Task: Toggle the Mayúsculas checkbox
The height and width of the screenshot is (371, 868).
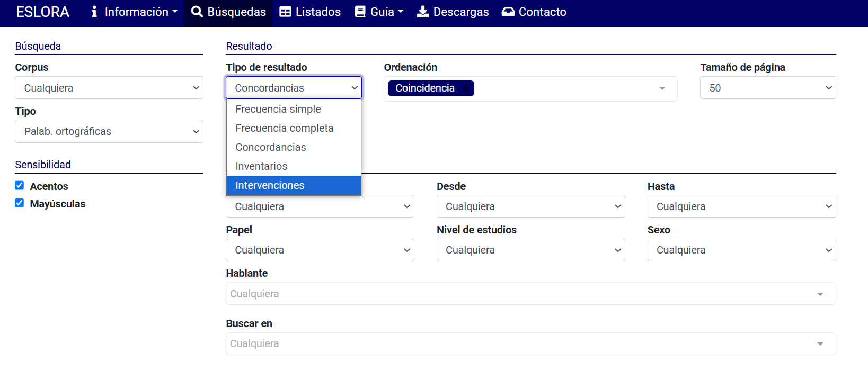Action: point(20,203)
